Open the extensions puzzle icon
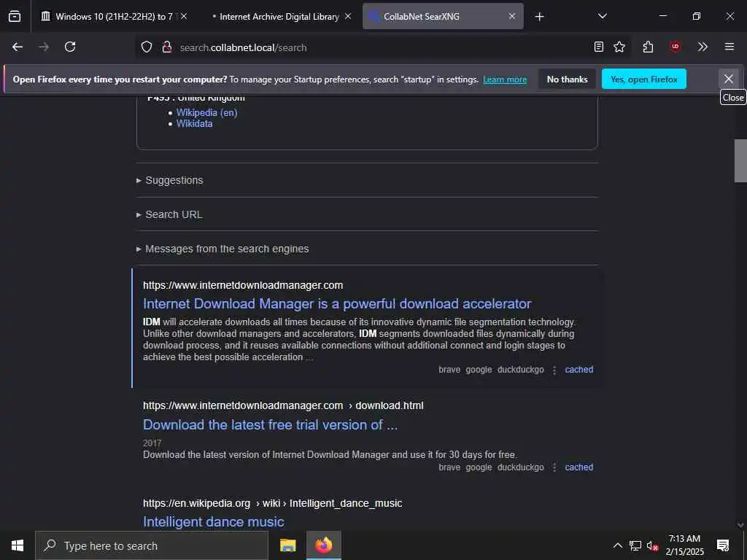 pyautogui.click(x=648, y=47)
